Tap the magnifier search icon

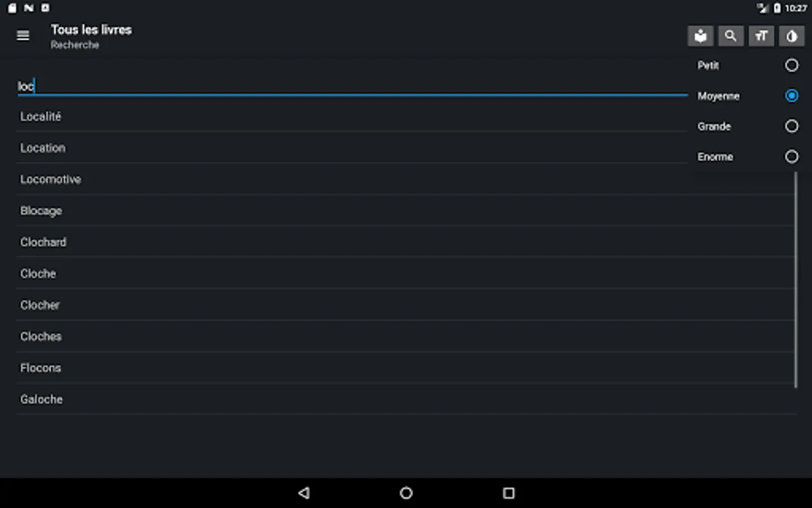click(731, 36)
